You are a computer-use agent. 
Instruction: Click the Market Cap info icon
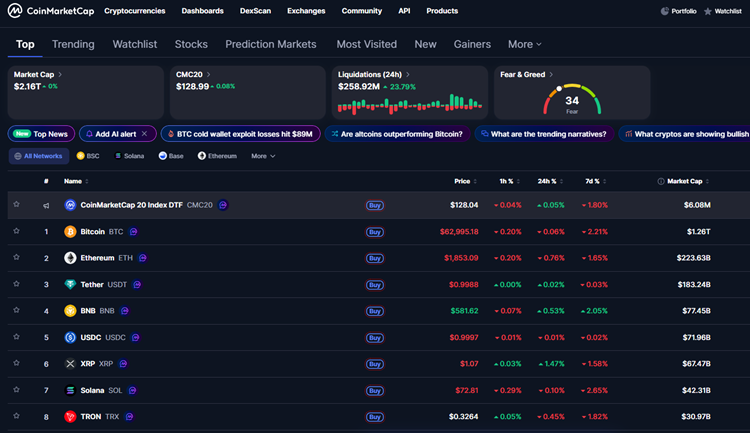[661, 181]
